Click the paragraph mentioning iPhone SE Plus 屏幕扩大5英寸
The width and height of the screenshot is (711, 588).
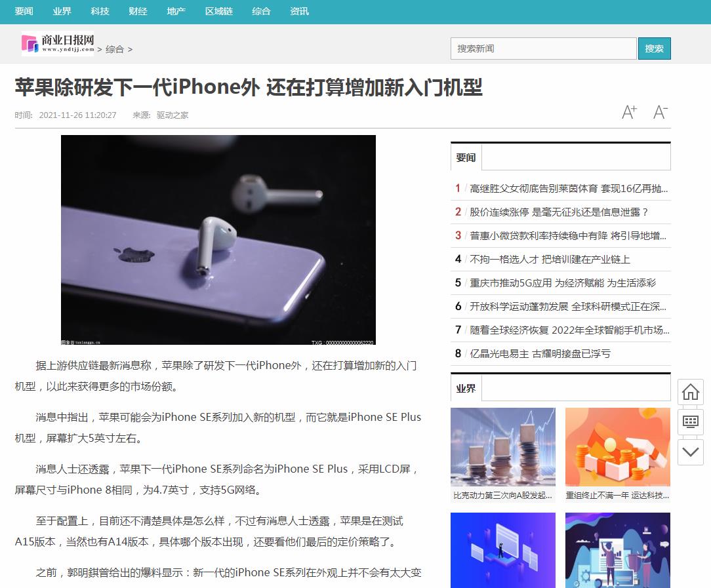point(218,427)
